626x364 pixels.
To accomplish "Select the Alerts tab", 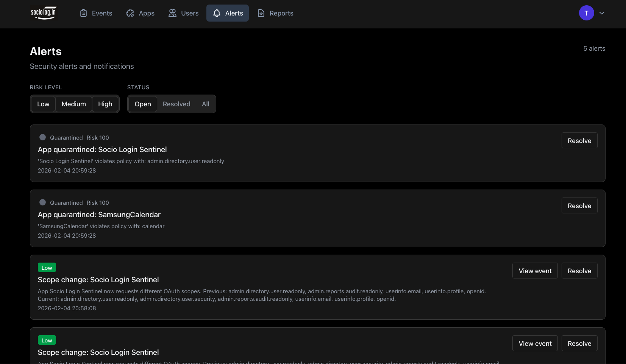I will (x=228, y=13).
